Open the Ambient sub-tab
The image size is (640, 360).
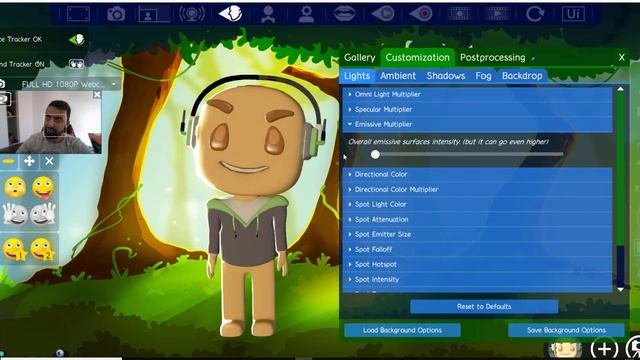398,76
